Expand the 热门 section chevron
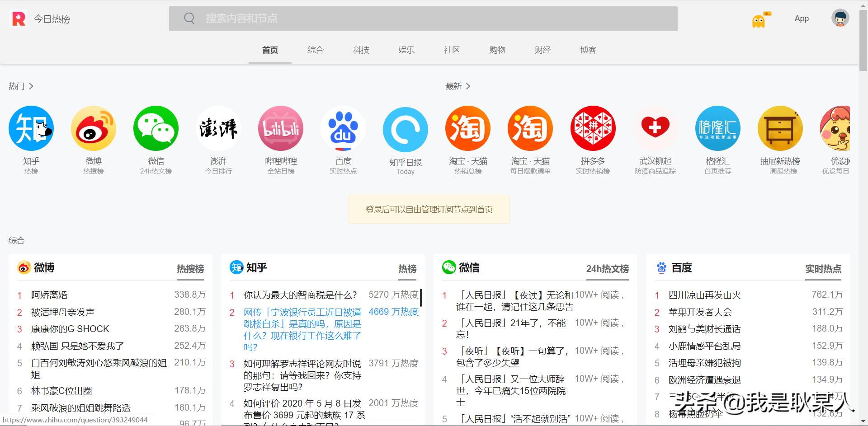 31,86
